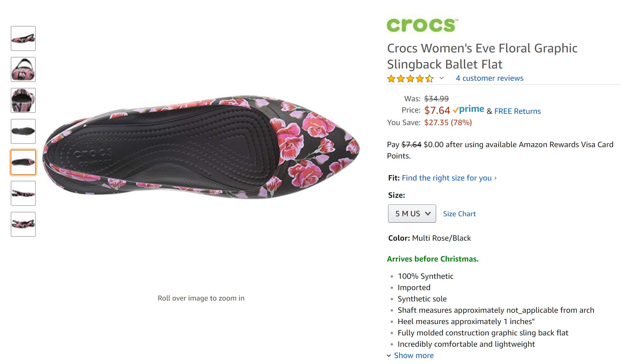Open the Size Chart link
Viewport: 621px width, 364px height.
point(459,214)
